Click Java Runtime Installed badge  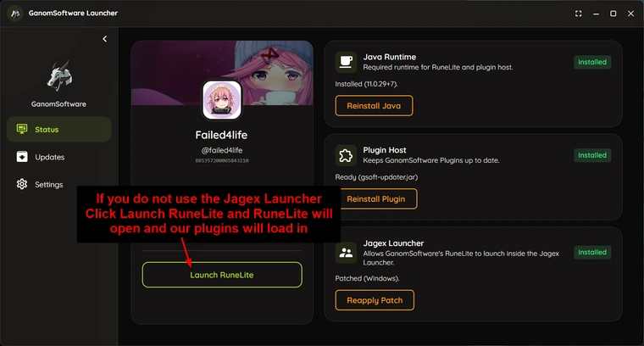click(592, 62)
